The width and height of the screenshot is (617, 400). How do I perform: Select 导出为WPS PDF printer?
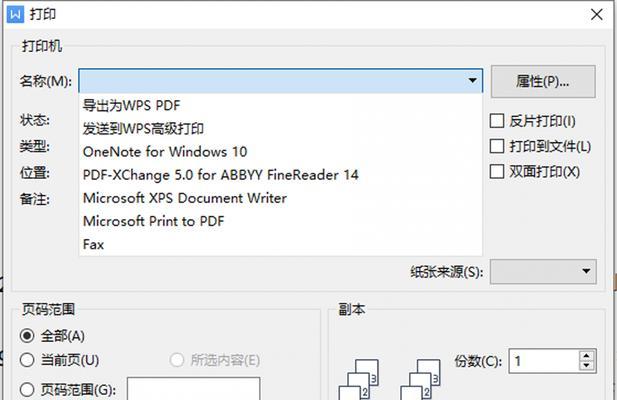coord(280,105)
